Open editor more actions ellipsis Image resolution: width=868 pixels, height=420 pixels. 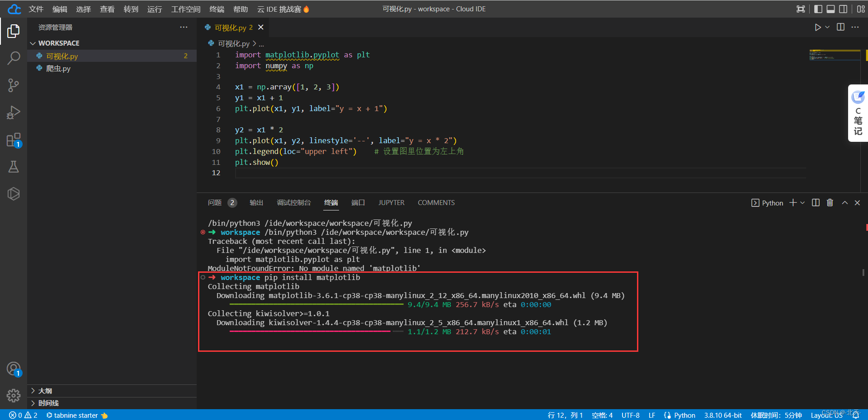(855, 27)
